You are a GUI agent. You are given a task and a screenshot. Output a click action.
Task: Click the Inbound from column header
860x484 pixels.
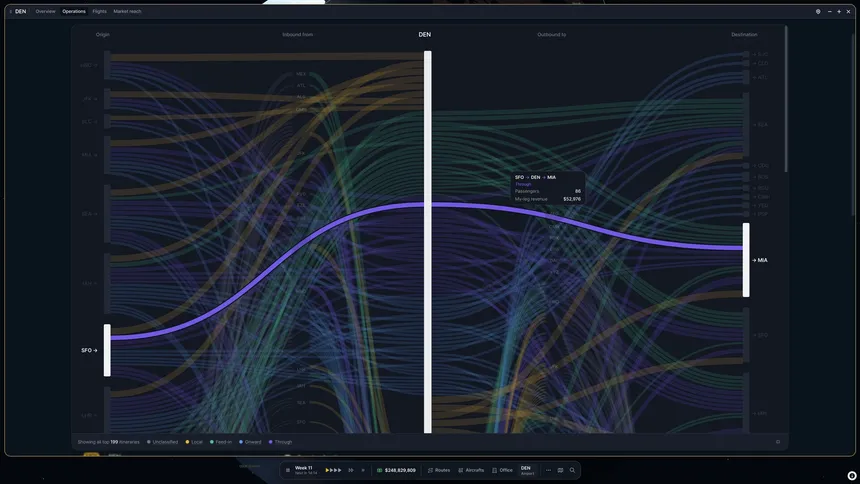(298, 35)
